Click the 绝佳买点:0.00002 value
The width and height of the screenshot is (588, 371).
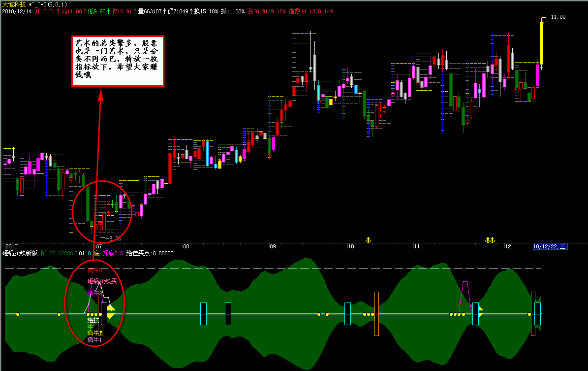150,253
